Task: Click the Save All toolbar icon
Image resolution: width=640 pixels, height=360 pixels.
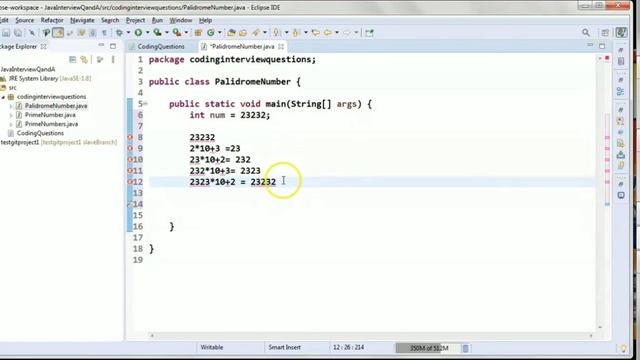Action: pos(18,33)
